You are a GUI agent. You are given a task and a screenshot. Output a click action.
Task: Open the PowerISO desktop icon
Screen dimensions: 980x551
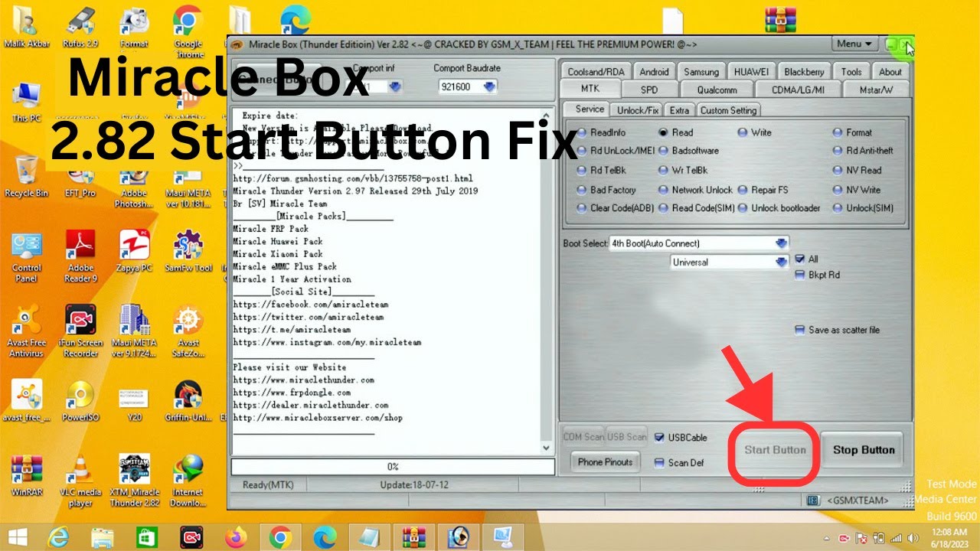coord(80,402)
